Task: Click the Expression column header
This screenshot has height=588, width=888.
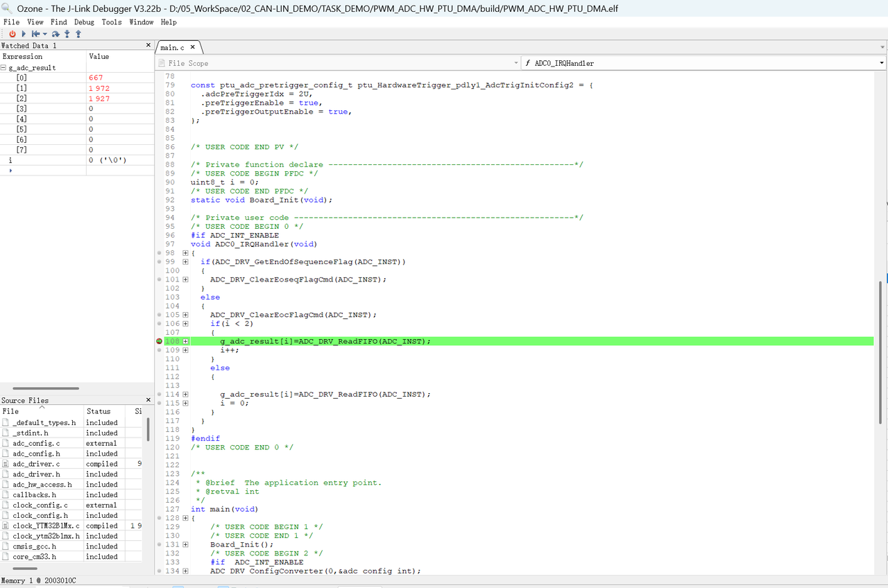Action: tap(43, 56)
